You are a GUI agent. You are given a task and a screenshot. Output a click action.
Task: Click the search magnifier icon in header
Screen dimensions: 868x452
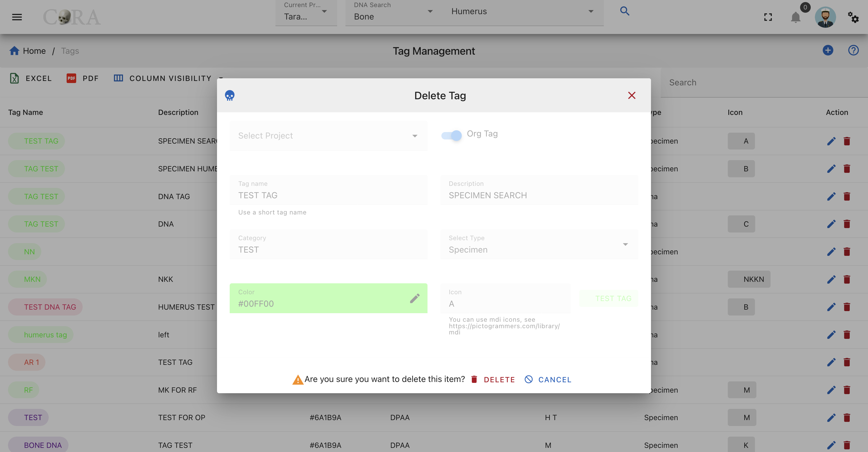[625, 11]
